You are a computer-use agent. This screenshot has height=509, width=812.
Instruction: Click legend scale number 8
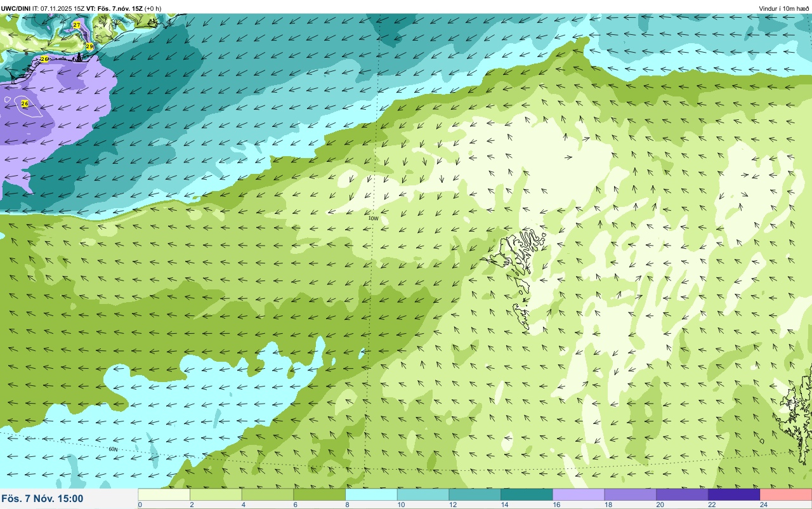point(346,505)
